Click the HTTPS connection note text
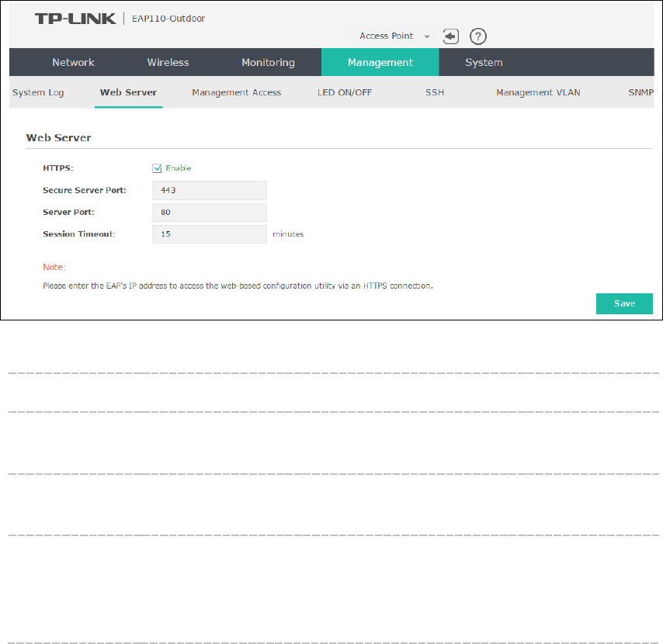Image resolution: width=663 pixels, height=644 pixels. tap(238, 286)
